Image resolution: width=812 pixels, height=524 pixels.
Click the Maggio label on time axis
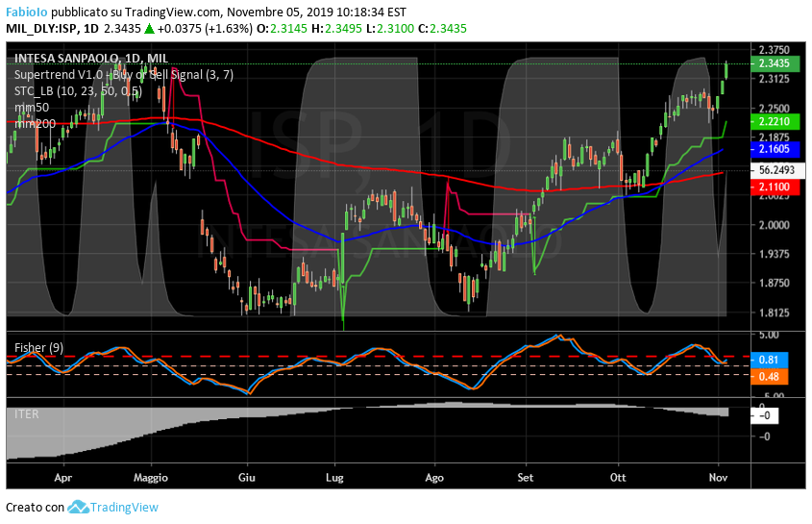pyautogui.click(x=150, y=477)
